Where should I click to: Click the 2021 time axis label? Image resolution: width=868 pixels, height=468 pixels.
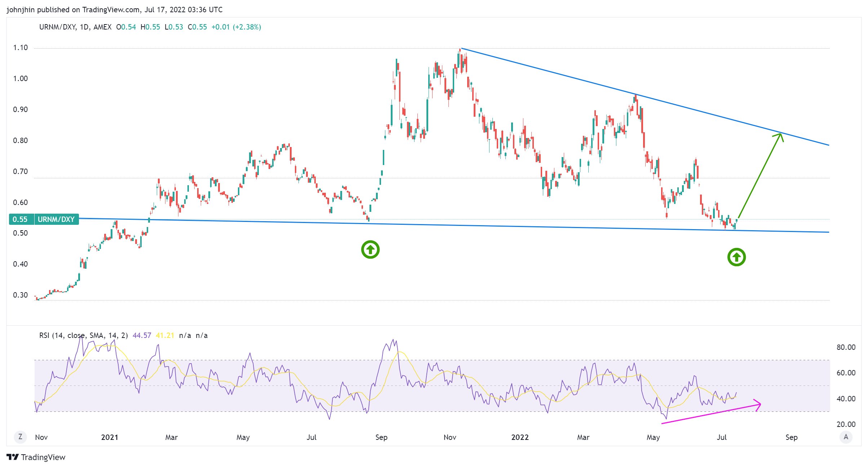coord(110,437)
